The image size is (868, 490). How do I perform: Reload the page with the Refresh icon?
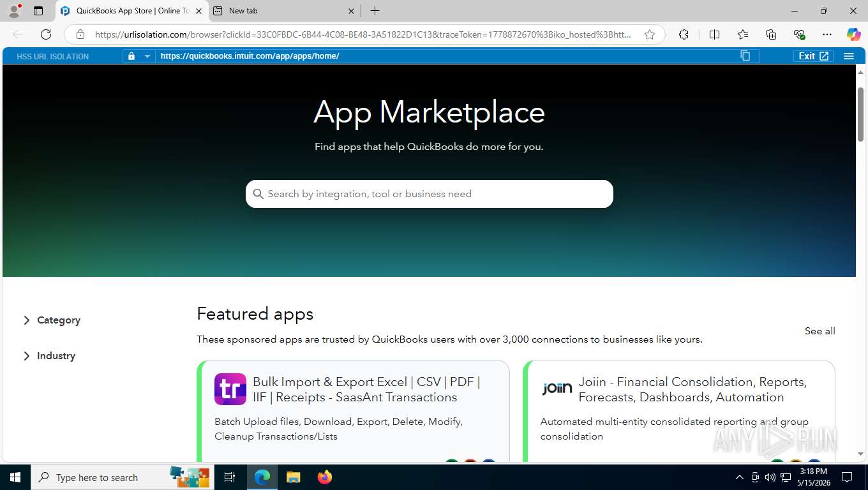(46, 34)
